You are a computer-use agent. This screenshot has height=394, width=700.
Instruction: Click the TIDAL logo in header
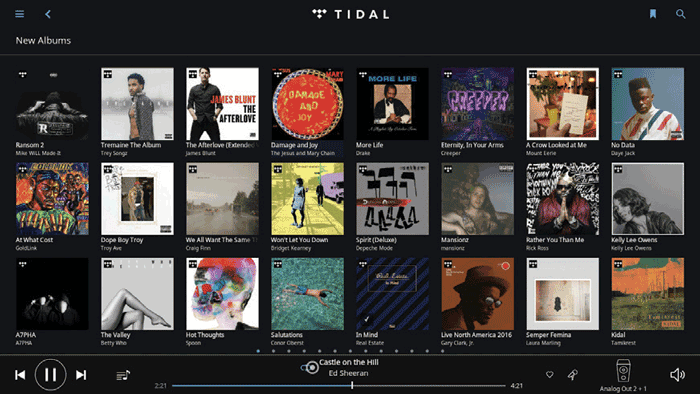pyautogui.click(x=350, y=14)
